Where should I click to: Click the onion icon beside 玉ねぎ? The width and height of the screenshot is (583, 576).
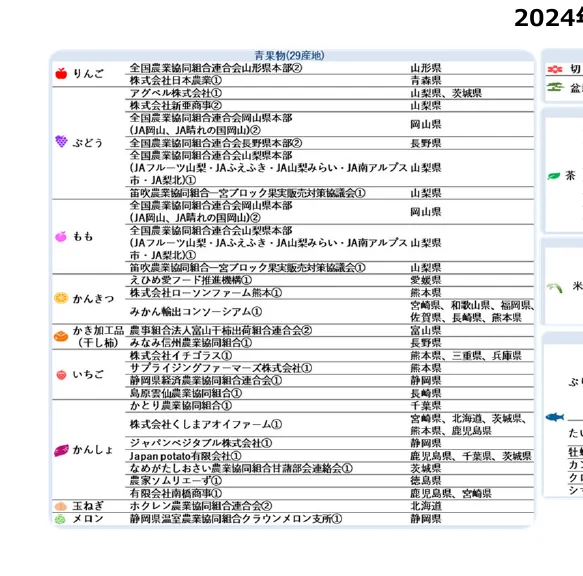[61, 506]
